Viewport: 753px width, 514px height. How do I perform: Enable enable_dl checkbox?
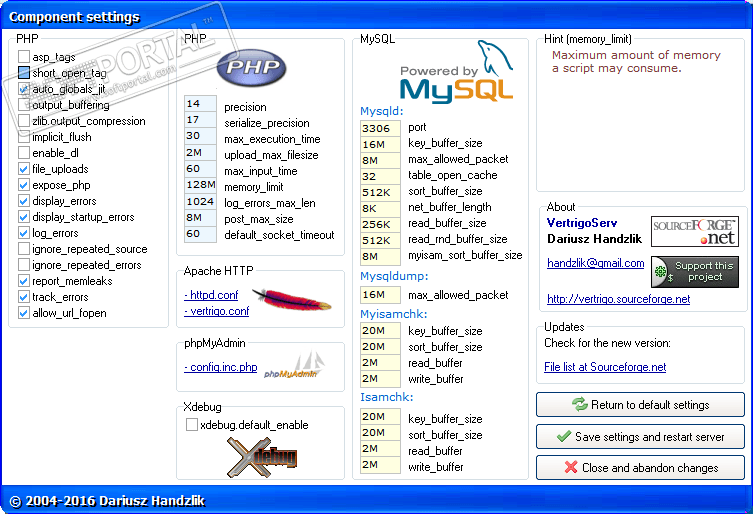tap(24, 153)
